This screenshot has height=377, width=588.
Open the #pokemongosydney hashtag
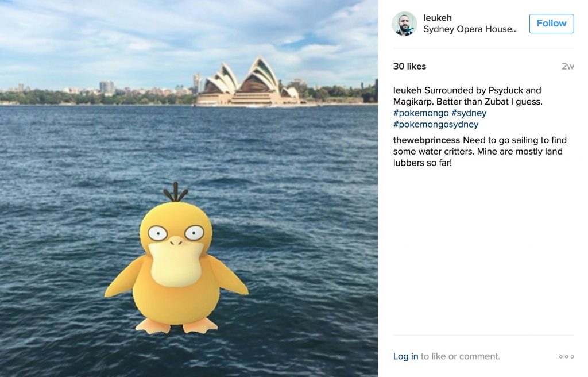[x=436, y=124]
